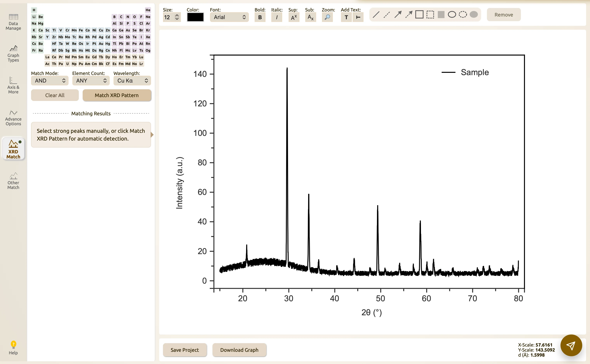
Task: Expand the Matching Results side arrow
Action: click(x=152, y=135)
